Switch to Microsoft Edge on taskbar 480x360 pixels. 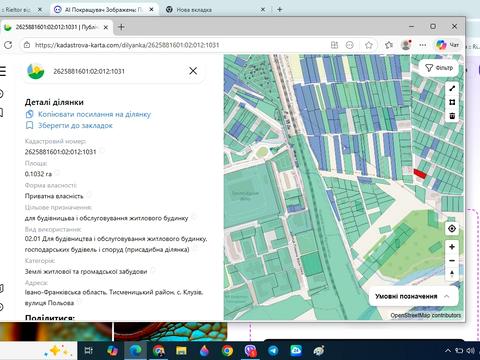[x=135, y=351]
